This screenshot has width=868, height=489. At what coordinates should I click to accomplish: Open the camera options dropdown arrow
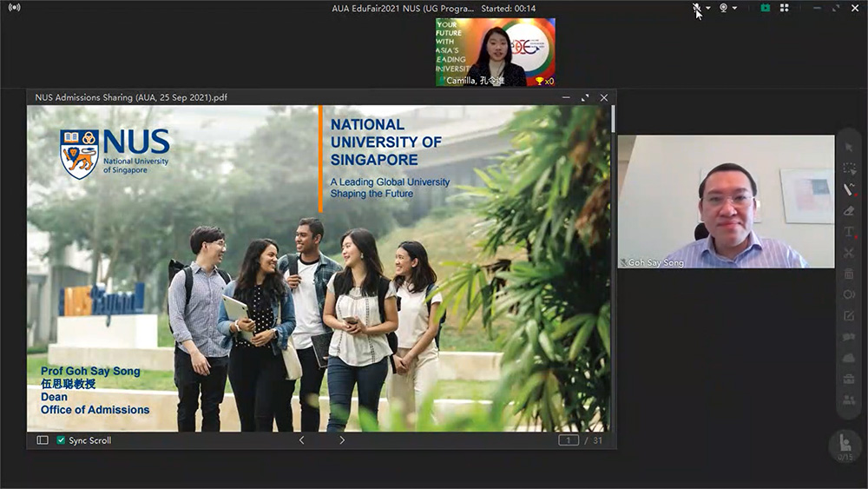pos(734,9)
